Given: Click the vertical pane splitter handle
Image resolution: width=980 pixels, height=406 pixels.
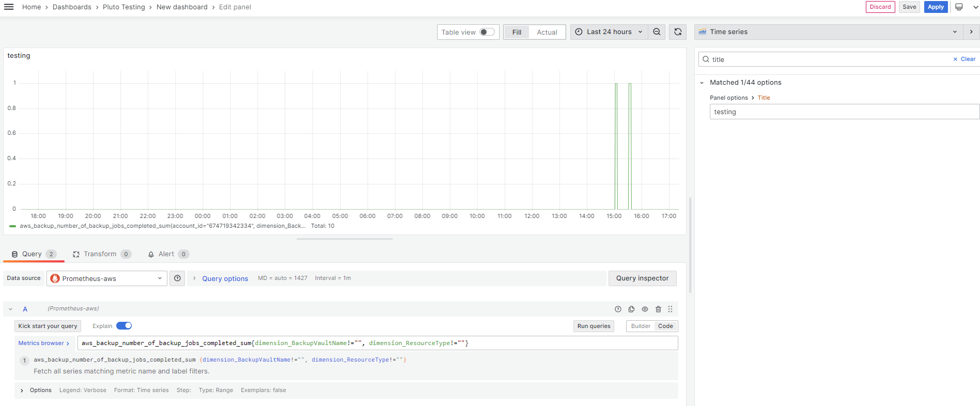Looking at the screenshot, I should coord(690,245).
